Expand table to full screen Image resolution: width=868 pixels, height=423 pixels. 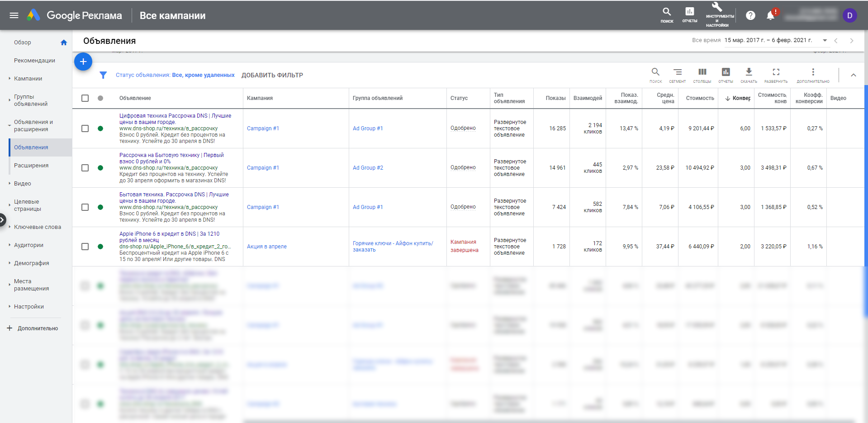point(776,75)
